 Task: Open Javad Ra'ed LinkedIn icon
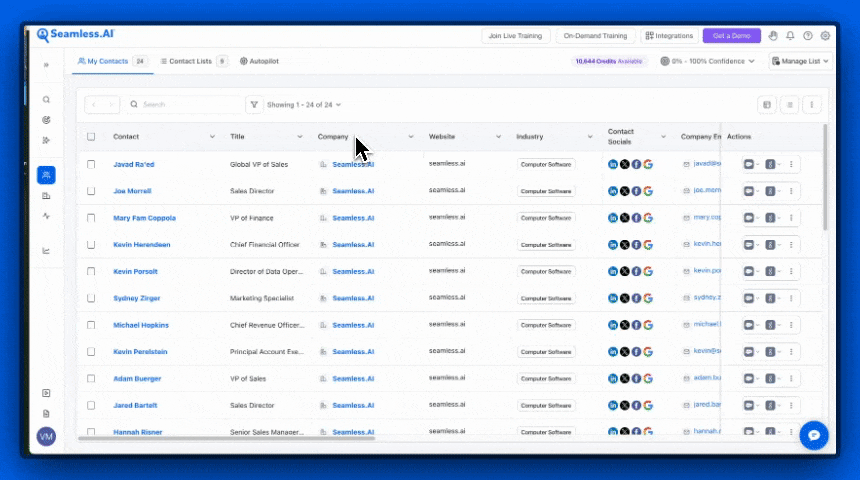coord(613,164)
